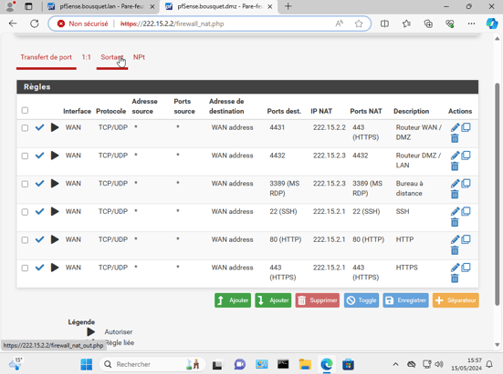Open the Windows Start menu
Image resolution: width=503 pixels, height=374 pixels.
click(86, 364)
